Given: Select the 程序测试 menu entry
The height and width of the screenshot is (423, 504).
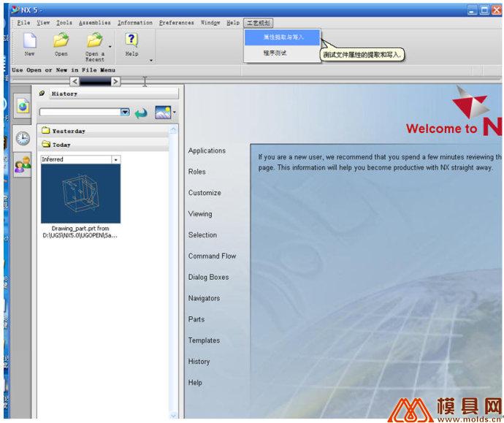Looking at the screenshot, I should (283, 53).
